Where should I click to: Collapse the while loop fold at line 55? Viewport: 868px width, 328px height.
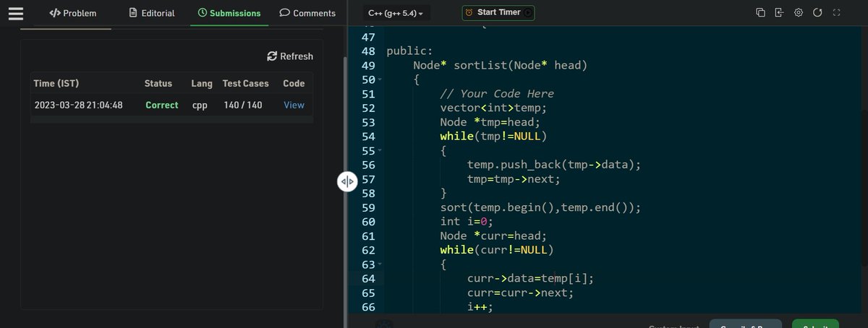(379, 150)
